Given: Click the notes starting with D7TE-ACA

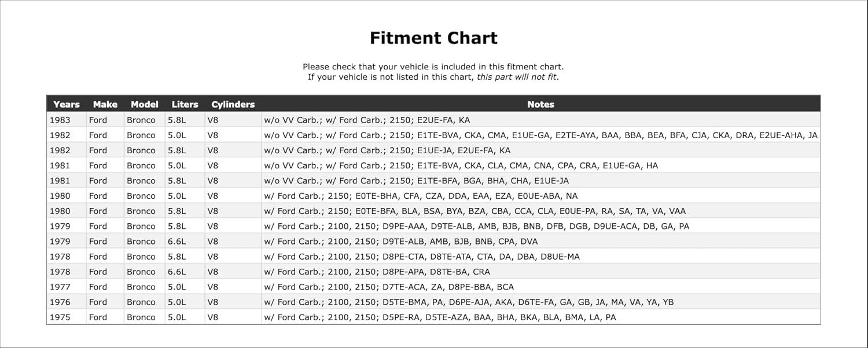Looking at the screenshot, I should click(x=389, y=287).
